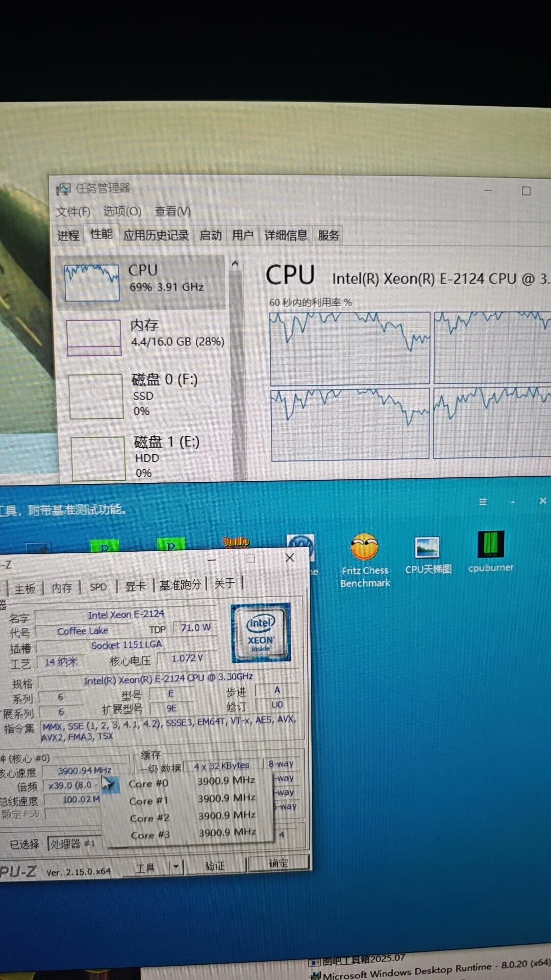Switch to the 详细信息 tab
Image resolution: width=551 pixels, height=980 pixels.
coord(285,235)
